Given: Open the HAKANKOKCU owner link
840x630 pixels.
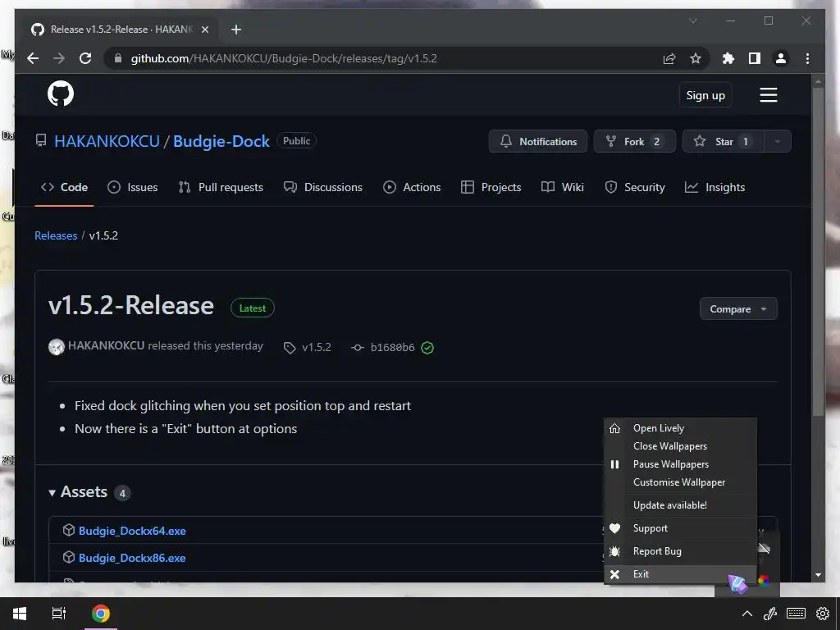Looking at the screenshot, I should (107, 141).
